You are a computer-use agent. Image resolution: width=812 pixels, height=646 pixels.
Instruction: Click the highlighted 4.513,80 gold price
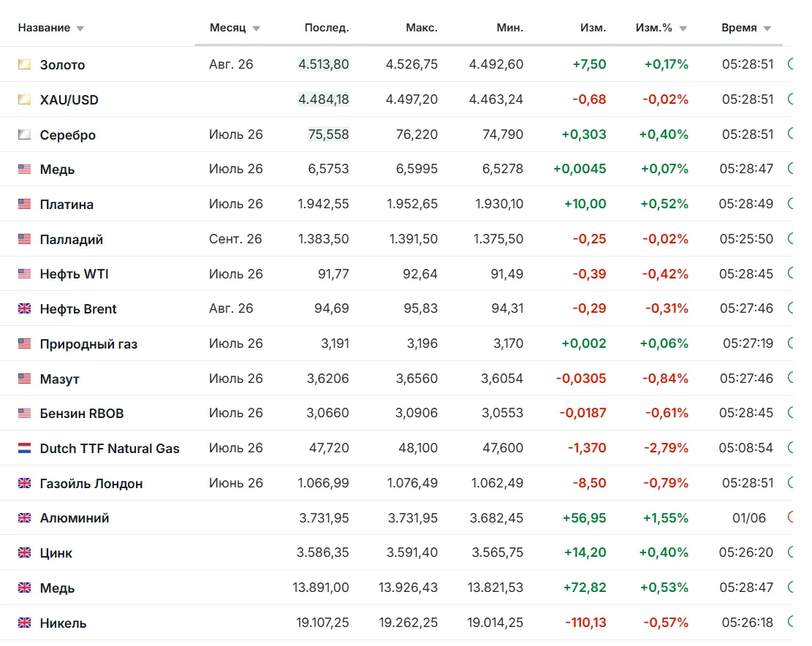[324, 64]
